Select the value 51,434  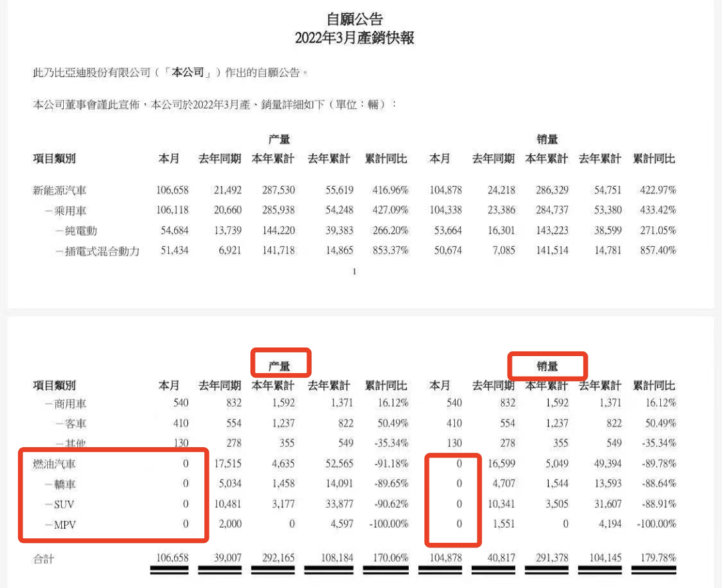click(x=174, y=251)
